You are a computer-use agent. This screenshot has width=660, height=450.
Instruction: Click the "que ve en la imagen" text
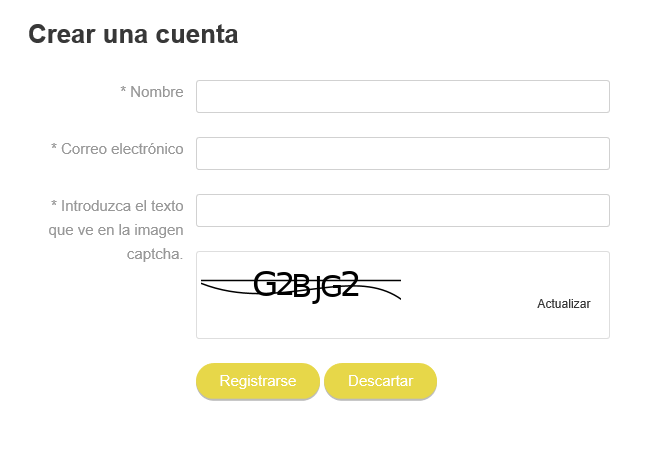coord(116,230)
